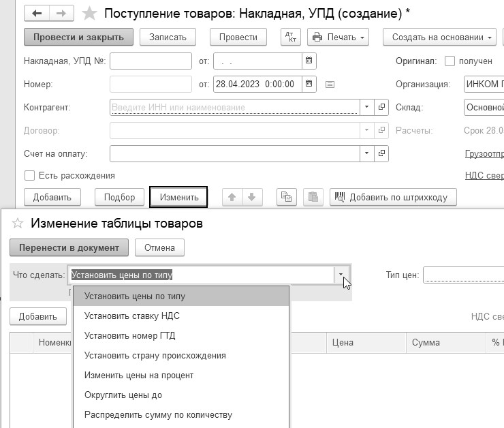This screenshot has height=428, width=504.
Task: Open Контрагент record with the open icon
Action: coord(381,107)
